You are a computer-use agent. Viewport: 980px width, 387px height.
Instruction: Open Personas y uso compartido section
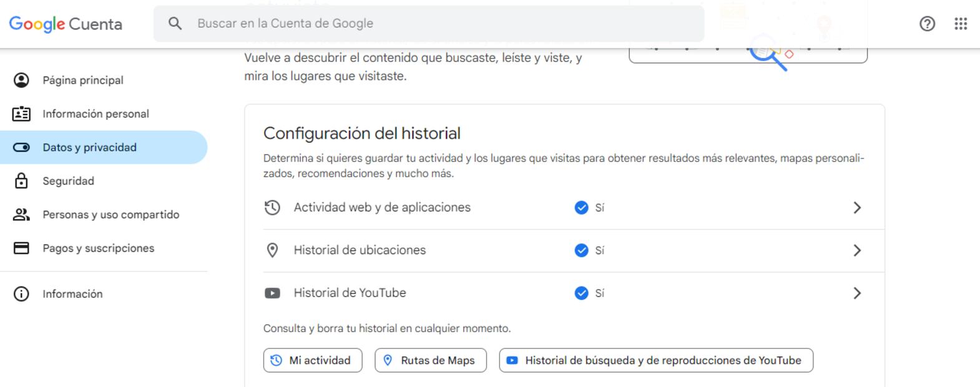pyautogui.click(x=110, y=215)
